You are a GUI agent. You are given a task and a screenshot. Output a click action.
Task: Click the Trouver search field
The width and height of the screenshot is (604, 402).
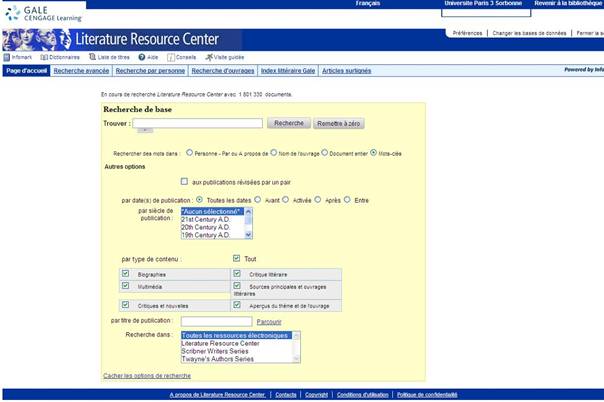[198, 123]
